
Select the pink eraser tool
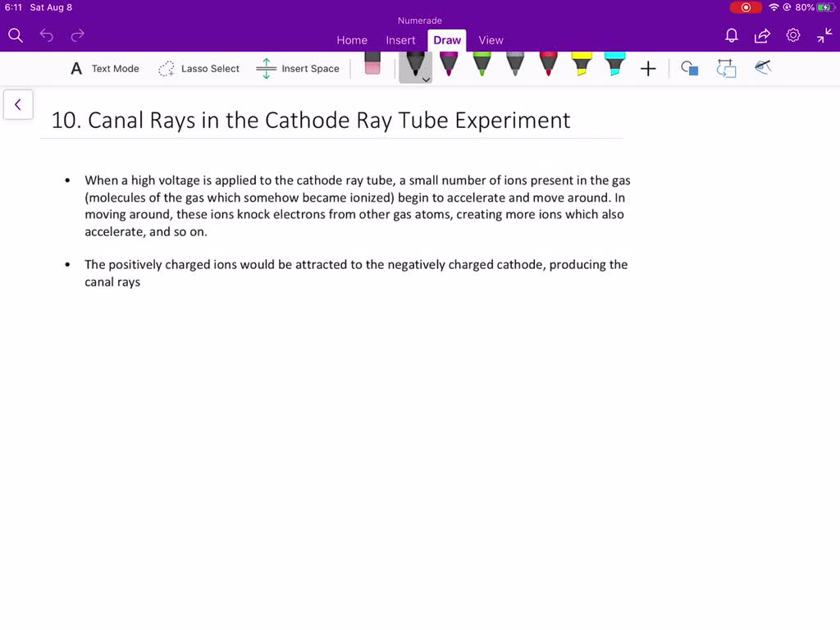372,65
